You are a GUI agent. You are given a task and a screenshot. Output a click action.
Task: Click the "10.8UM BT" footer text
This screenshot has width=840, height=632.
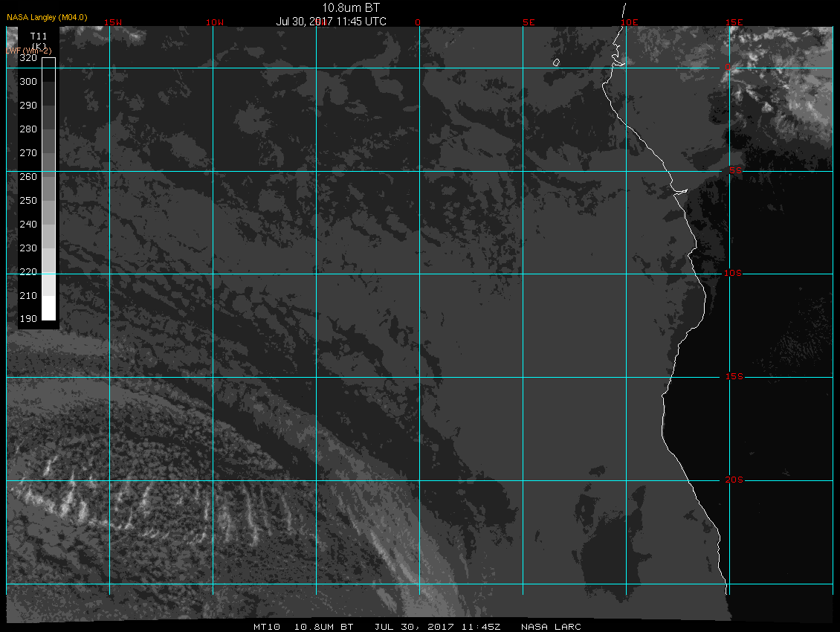coord(323,627)
